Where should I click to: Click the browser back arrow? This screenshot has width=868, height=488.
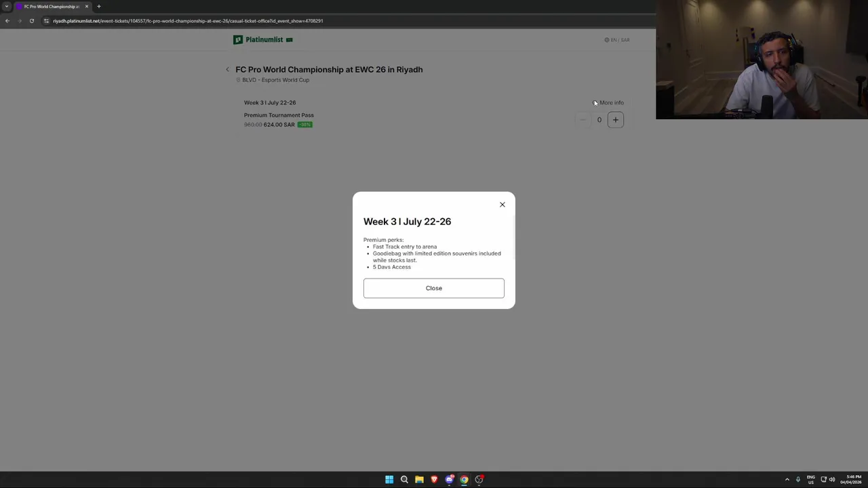pos(7,21)
